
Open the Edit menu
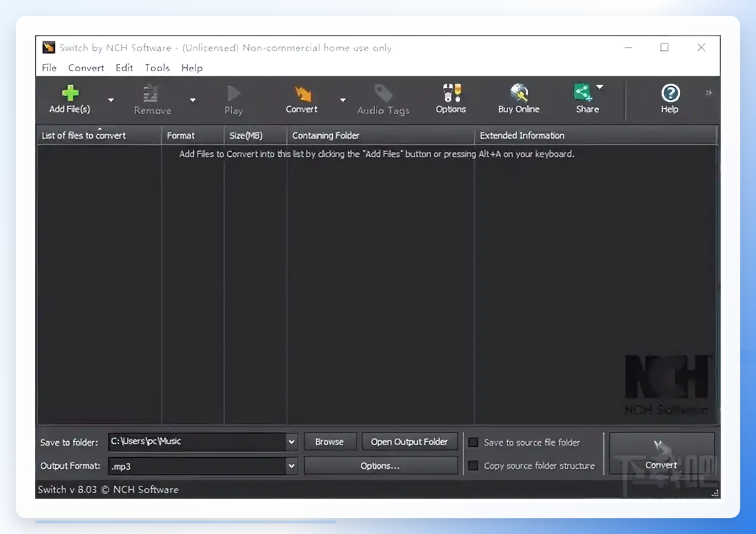click(x=124, y=68)
